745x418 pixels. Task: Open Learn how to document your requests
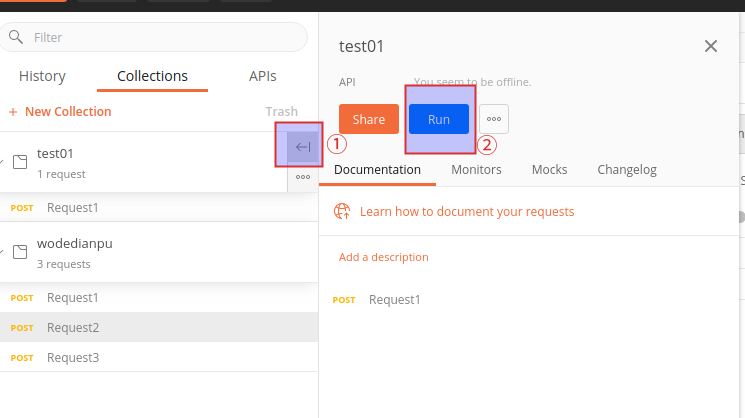467,211
